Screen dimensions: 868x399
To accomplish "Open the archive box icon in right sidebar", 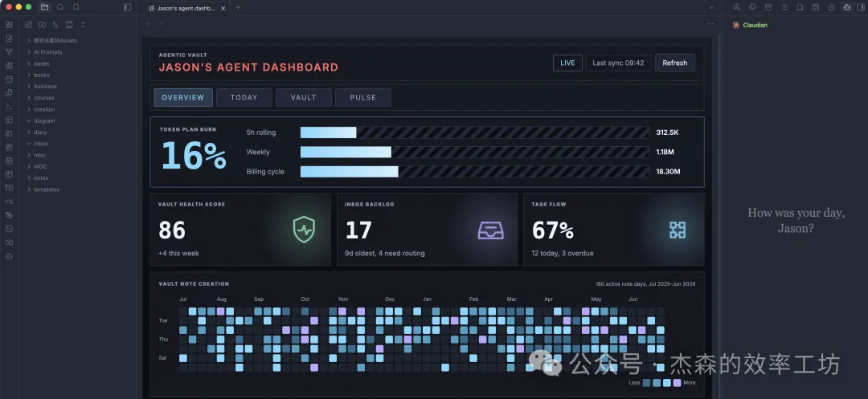I will 768,7.
